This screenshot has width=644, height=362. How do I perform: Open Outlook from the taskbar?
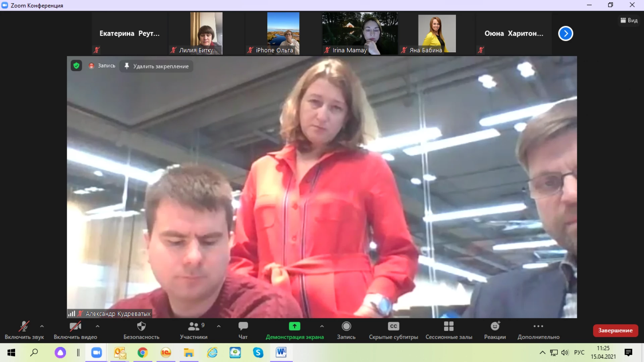point(120,352)
